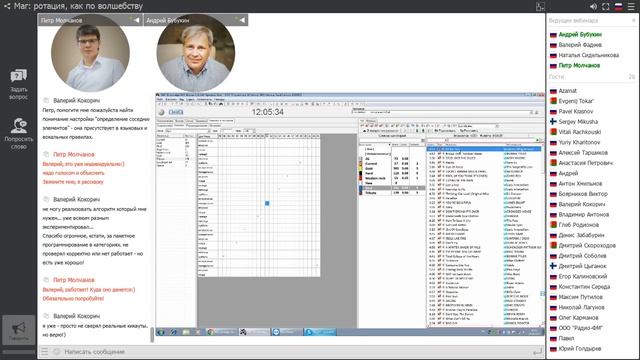Image resolution: width=640 pixels, height=360 pixels.
Task: Click the highlighted blue song row in shared playlist
Action: pos(484,149)
